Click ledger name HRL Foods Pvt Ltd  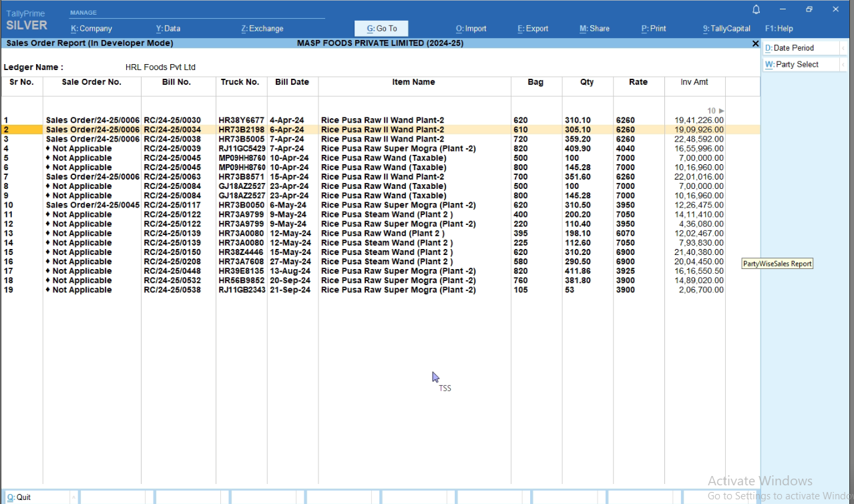tap(160, 67)
